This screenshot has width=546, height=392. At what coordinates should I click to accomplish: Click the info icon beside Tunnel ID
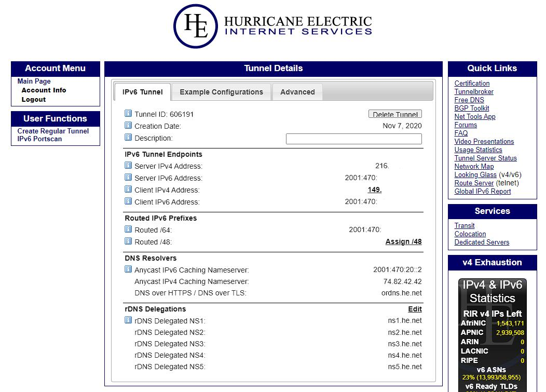(128, 113)
